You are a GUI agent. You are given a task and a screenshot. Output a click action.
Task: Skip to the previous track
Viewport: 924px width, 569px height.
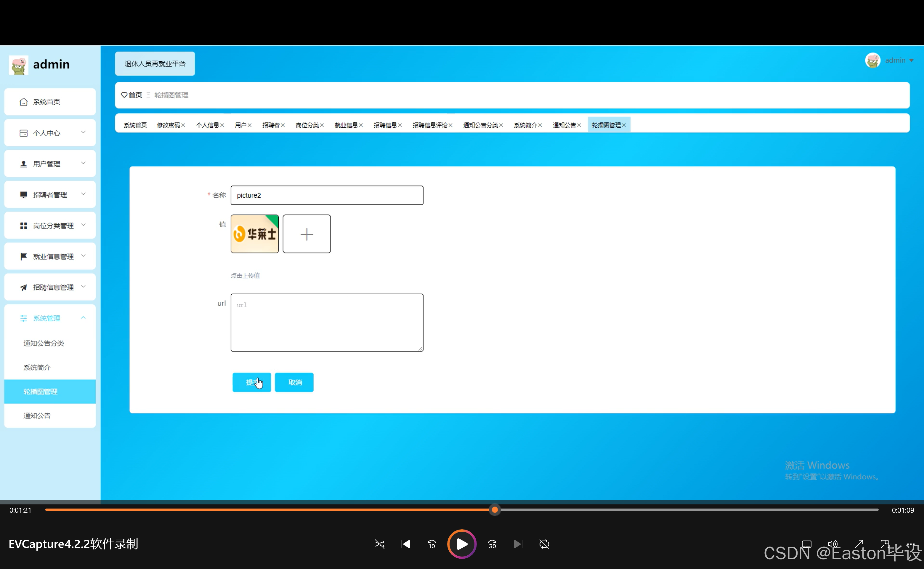pyautogui.click(x=406, y=544)
